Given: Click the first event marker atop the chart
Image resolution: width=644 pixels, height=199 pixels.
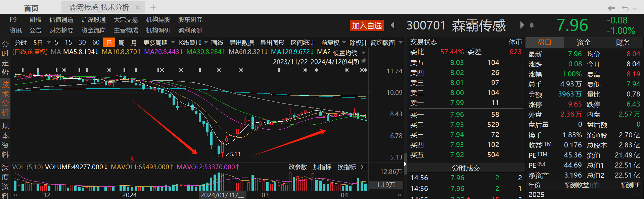Looking at the screenshot, I should [22, 70].
